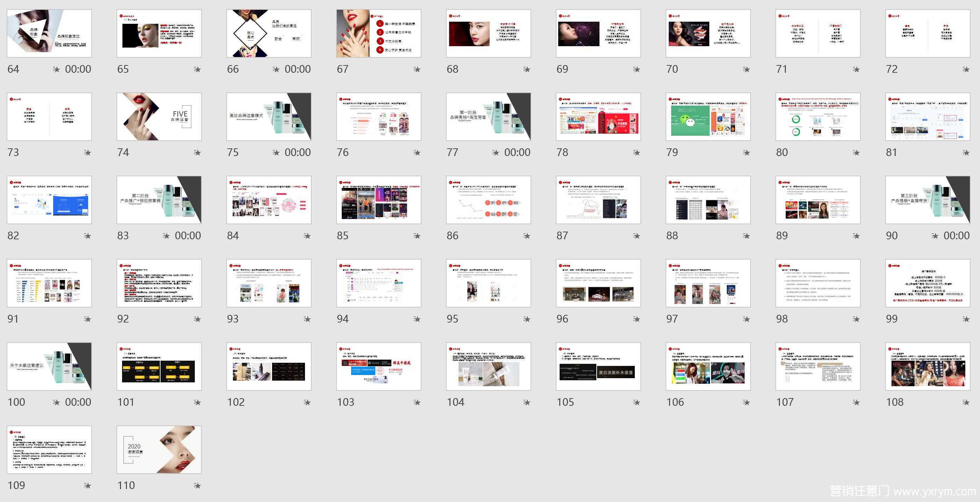Select slide 79 WeChat public account thumbnail
The width and height of the screenshot is (980, 502).
click(x=708, y=116)
